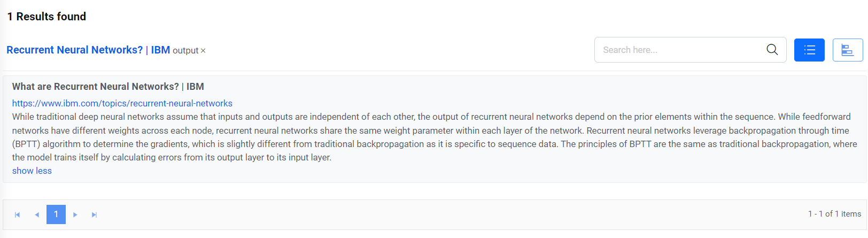Select page 1 in pagination
Image resolution: width=868 pixels, height=238 pixels.
(56, 214)
